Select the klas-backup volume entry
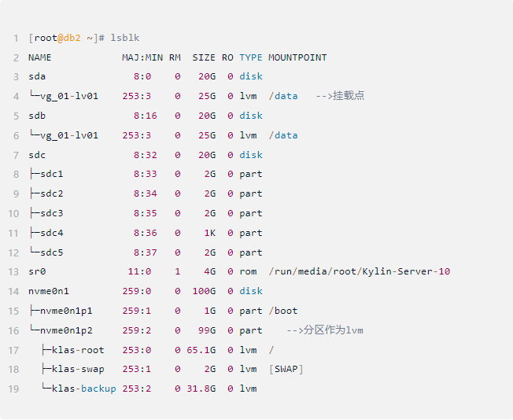 tap(83, 389)
